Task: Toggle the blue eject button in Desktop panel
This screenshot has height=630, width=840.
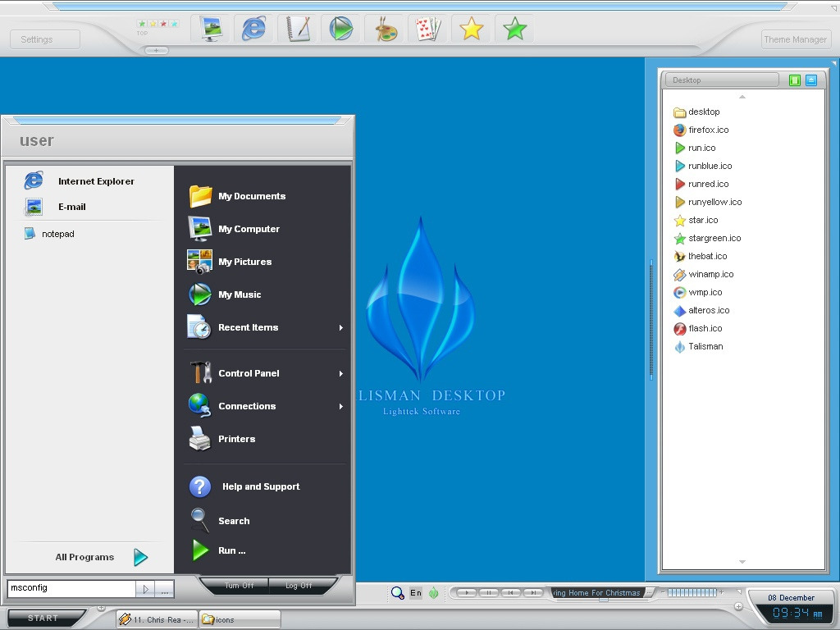Action: [811, 80]
